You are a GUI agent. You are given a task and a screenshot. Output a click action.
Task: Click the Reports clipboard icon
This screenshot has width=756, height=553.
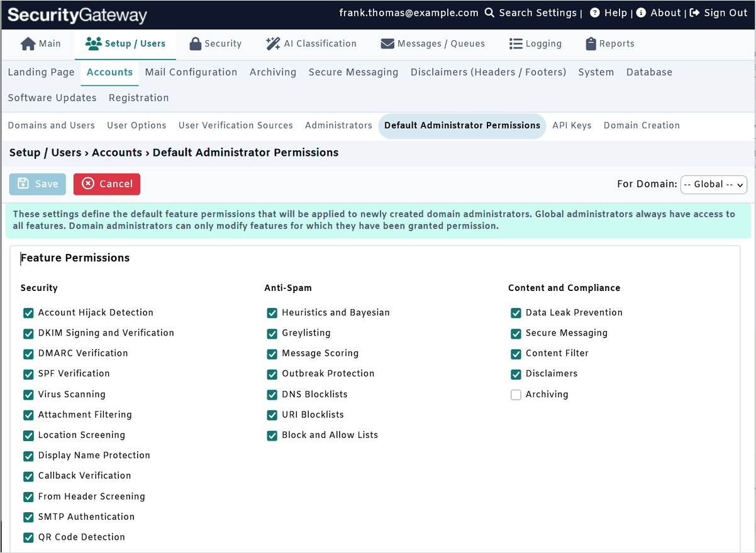tap(591, 44)
